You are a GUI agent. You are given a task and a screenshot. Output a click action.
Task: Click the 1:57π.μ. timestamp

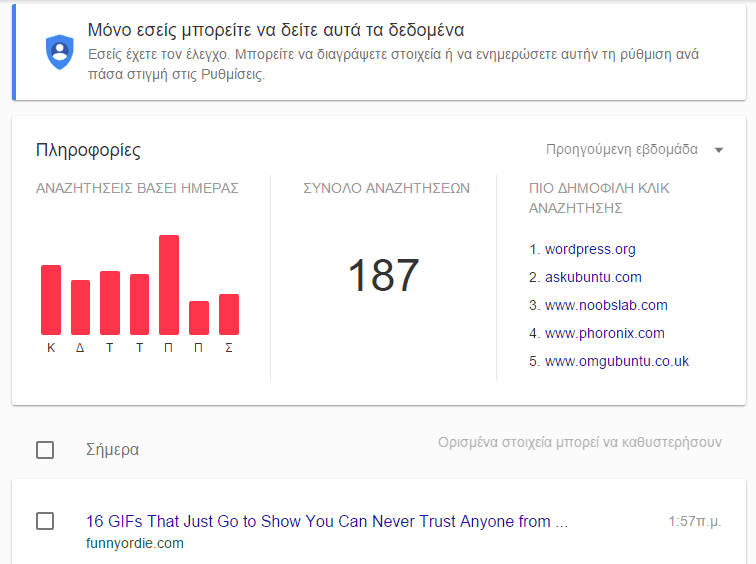point(695,521)
